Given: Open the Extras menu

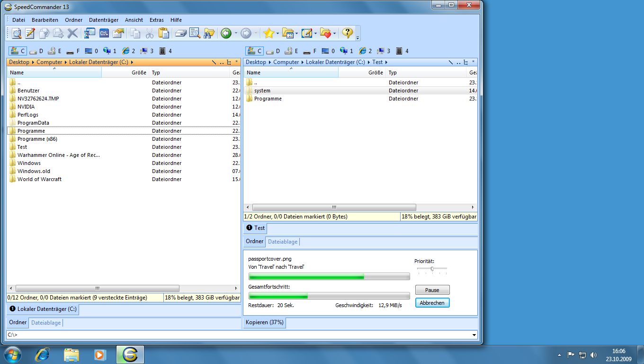Looking at the screenshot, I should (x=157, y=20).
